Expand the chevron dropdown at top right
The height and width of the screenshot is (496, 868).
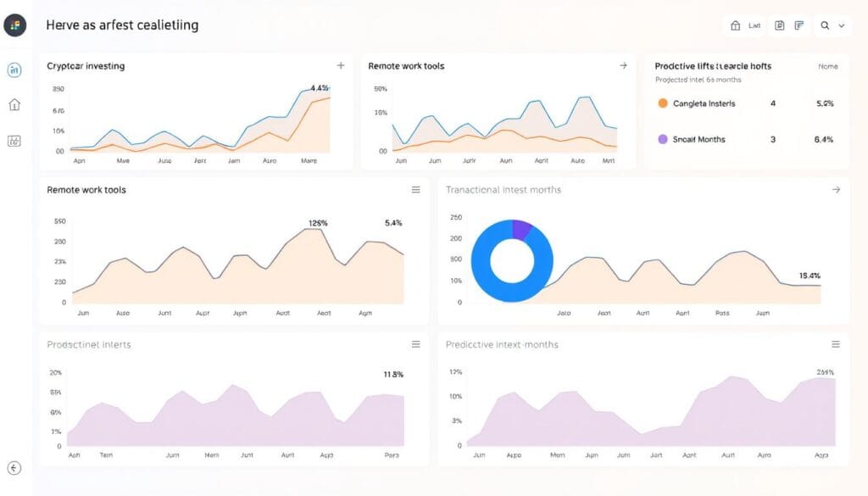pyautogui.click(x=841, y=25)
